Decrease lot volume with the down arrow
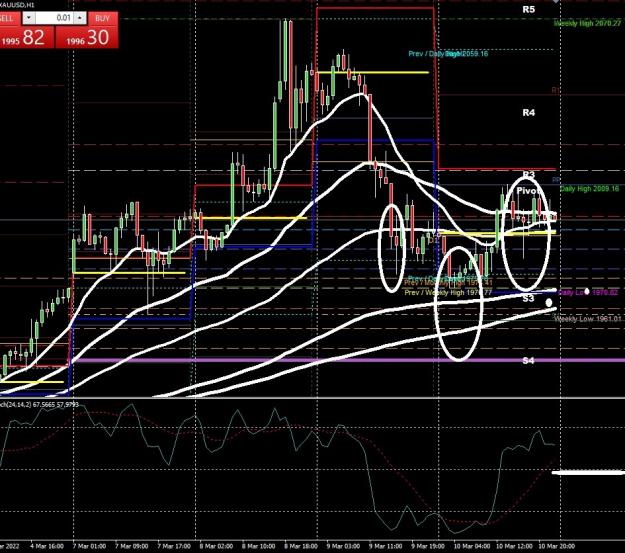This screenshot has width=625, height=553. coord(29,18)
